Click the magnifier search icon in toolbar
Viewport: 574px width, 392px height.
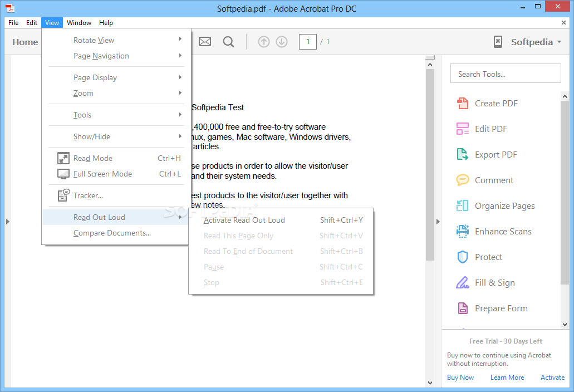[x=228, y=42]
